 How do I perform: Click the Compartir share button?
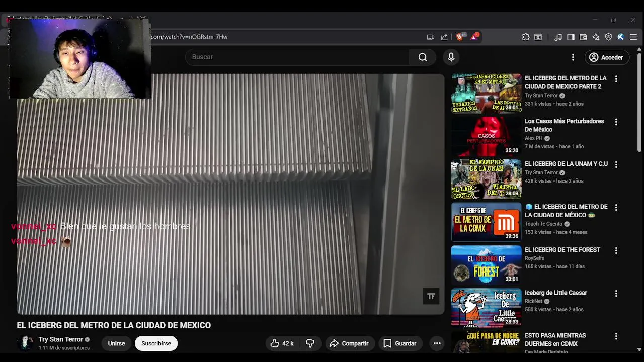click(350, 343)
